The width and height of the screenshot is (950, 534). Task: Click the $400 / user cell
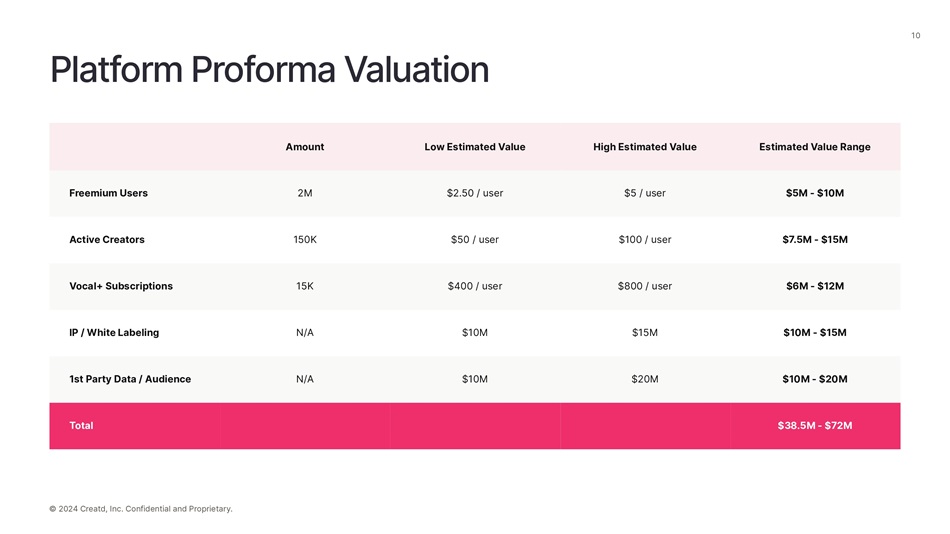click(x=475, y=286)
